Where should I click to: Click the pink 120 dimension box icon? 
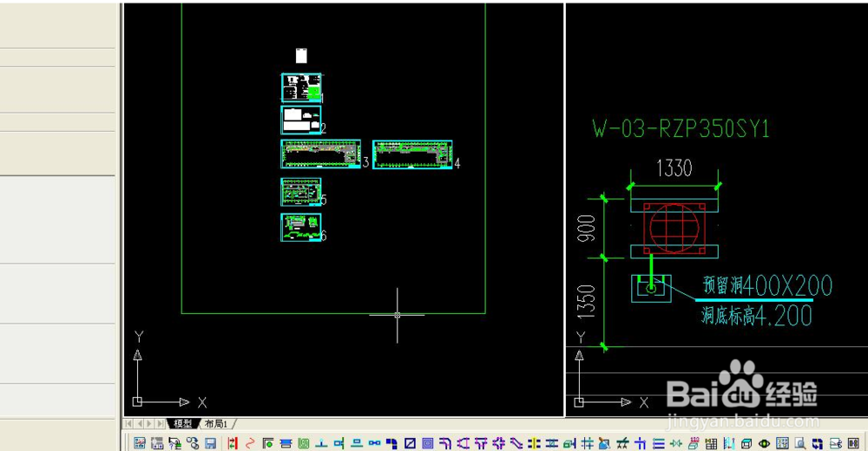click(694, 443)
